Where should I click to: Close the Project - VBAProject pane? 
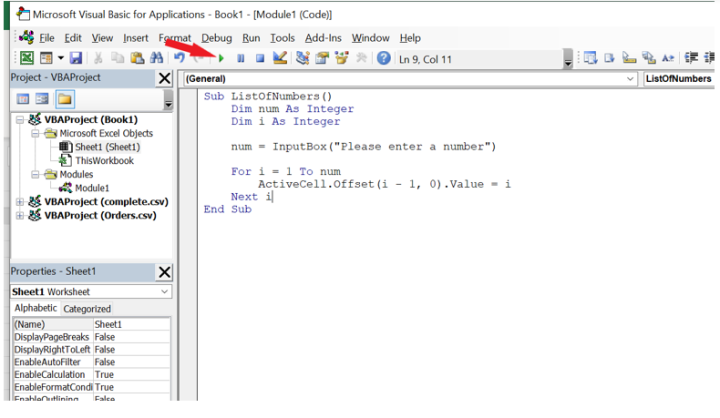164,78
